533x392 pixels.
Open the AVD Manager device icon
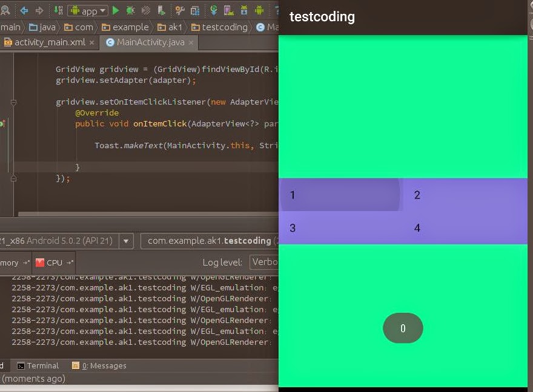(228, 10)
